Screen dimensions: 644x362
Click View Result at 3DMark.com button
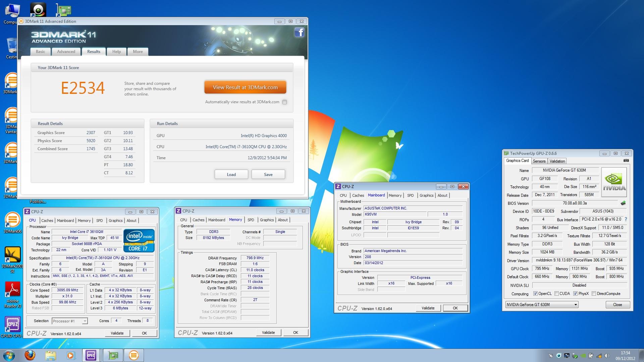click(245, 87)
